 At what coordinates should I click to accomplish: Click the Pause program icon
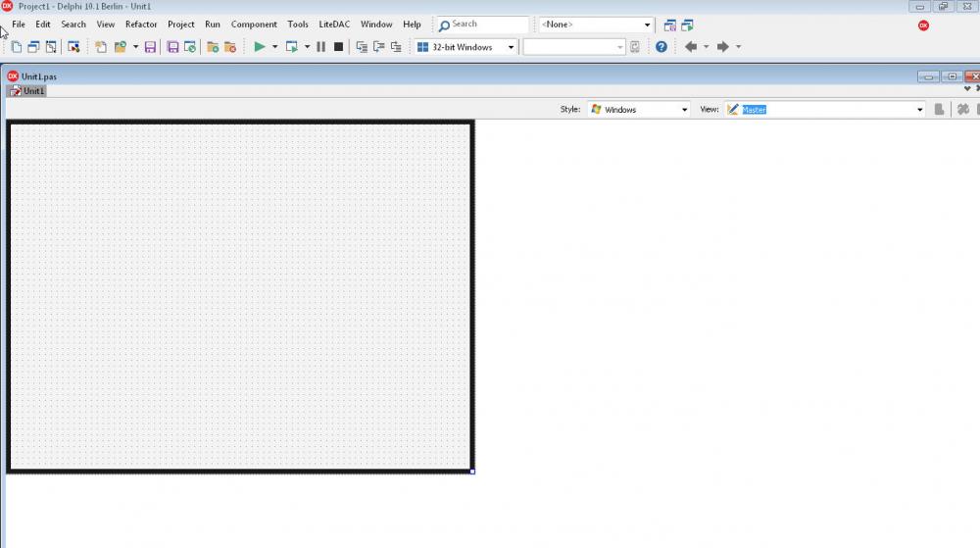pyautogui.click(x=321, y=47)
